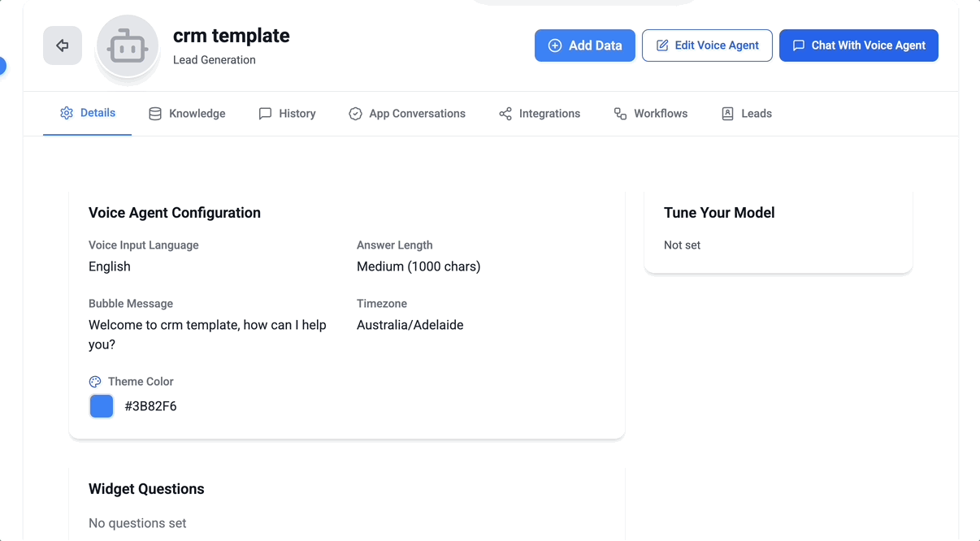Image resolution: width=980 pixels, height=541 pixels.
Task: Open the App Conversations tab
Action: [x=417, y=114]
